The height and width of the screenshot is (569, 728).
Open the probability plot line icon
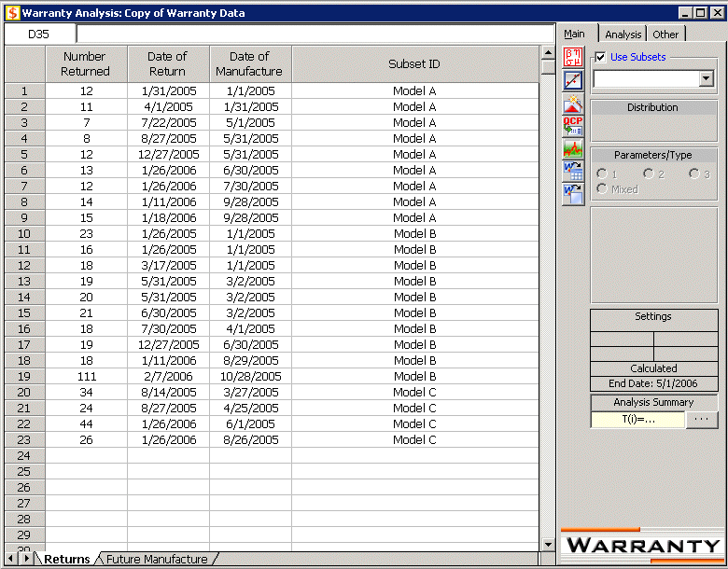point(572,80)
